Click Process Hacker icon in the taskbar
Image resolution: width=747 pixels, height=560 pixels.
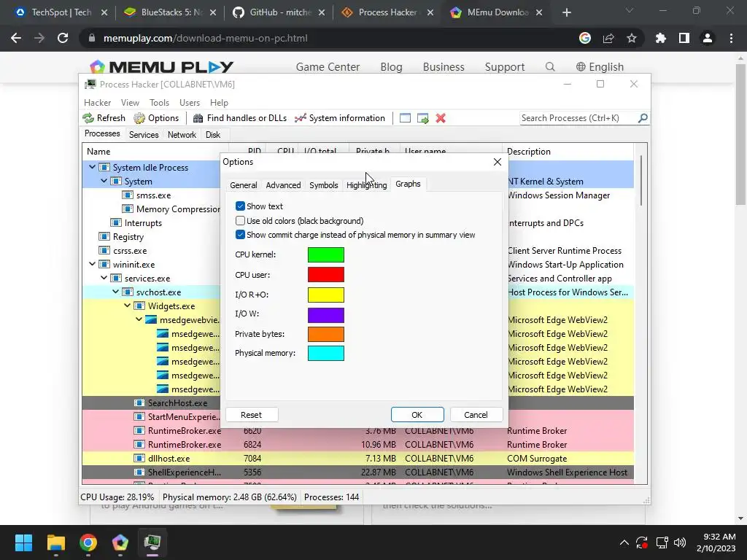click(x=152, y=542)
